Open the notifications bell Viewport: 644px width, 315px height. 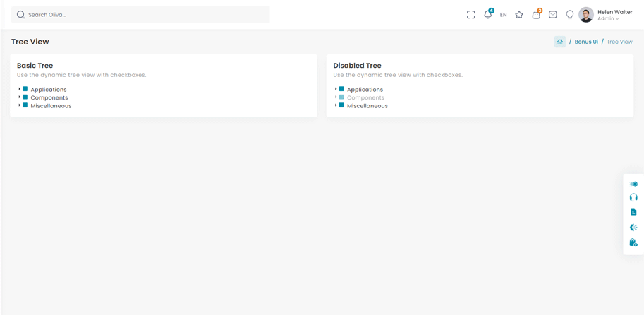pos(487,14)
